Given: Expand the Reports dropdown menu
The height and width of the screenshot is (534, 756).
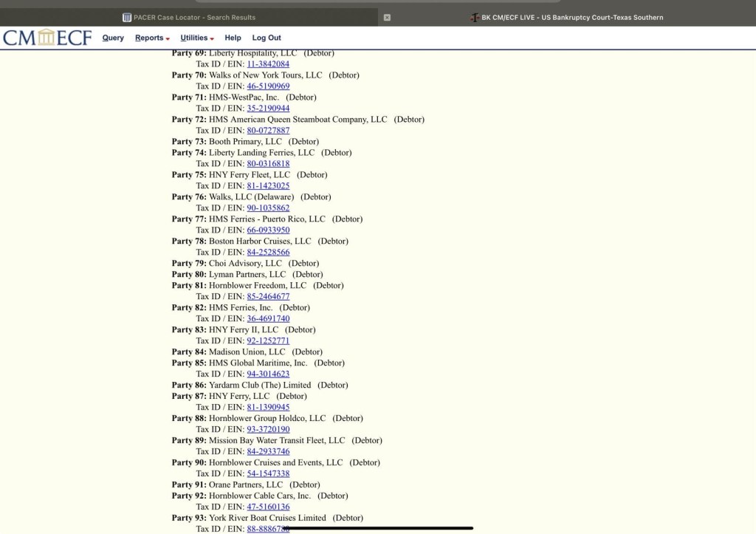Looking at the screenshot, I should click(152, 38).
